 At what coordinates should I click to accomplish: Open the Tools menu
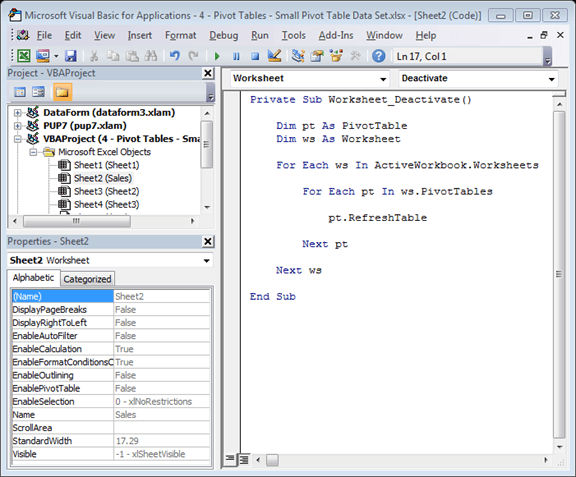[294, 35]
